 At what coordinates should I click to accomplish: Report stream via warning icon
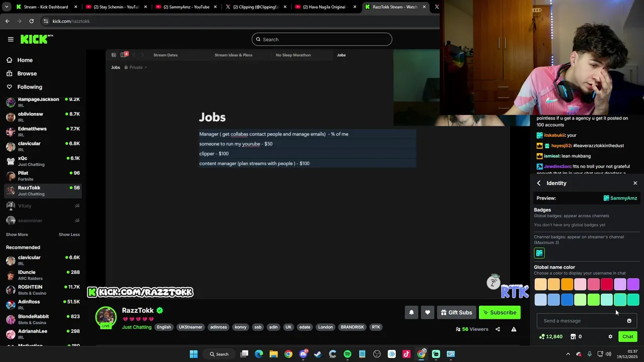click(514, 329)
